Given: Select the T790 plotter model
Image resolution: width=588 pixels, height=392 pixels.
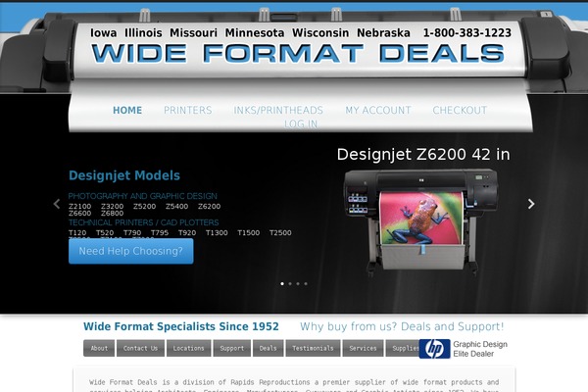Looking at the screenshot, I should tap(132, 232).
